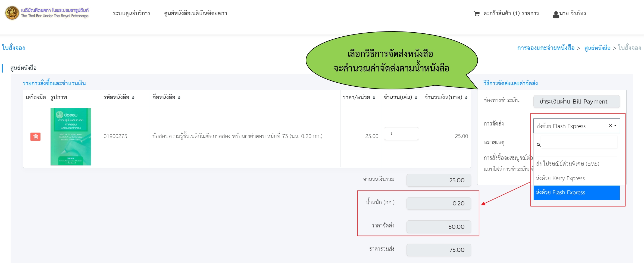Sort by จำนวน(เล่ม) column arrows
644x263 pixels.
416,98
